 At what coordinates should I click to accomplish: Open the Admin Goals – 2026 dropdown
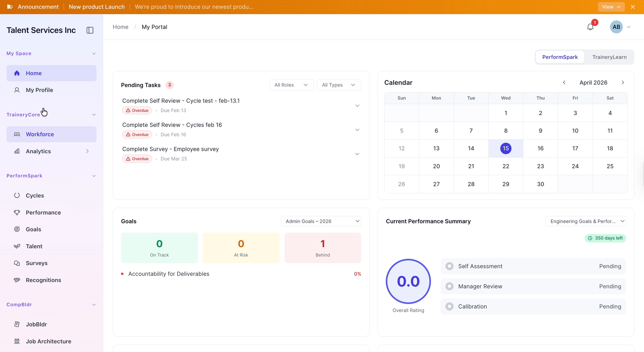pos(321,221)
